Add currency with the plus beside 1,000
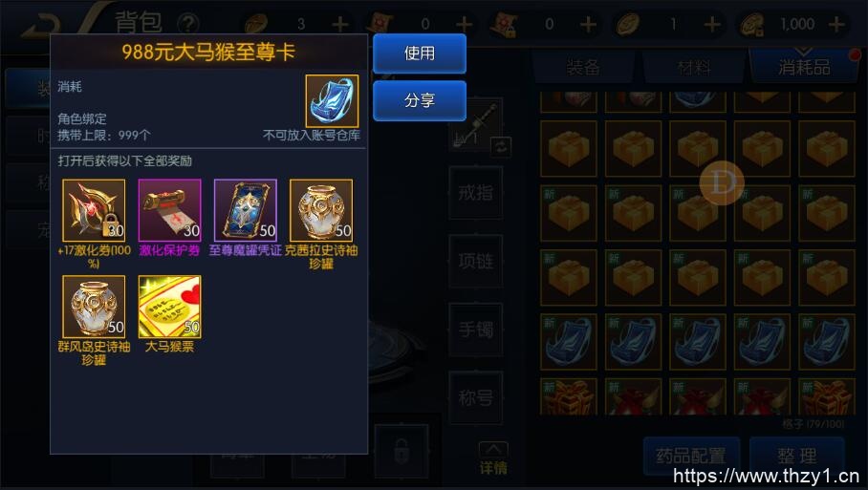 [836, 24]
